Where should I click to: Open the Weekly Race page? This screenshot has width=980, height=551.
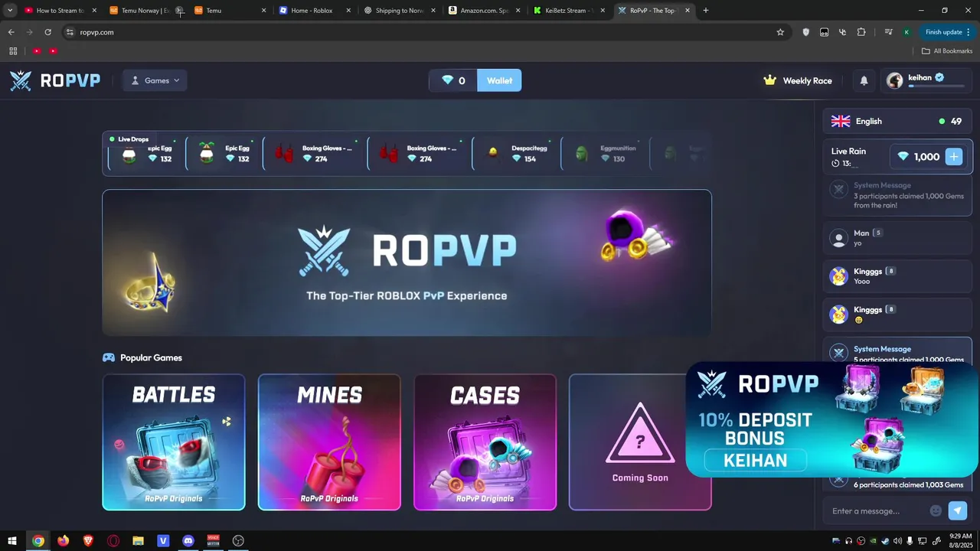(x=798, y=80)
